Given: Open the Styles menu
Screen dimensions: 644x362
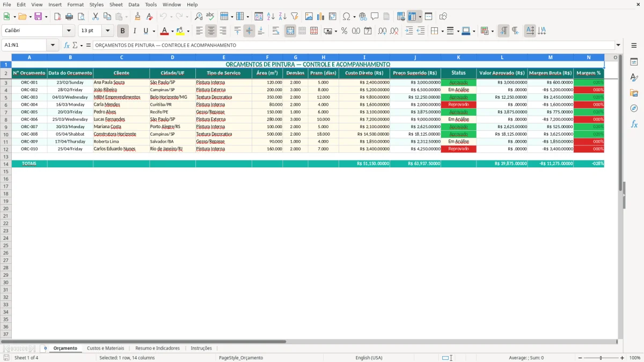Looking at the screenshot, I should tap(97, 4).
